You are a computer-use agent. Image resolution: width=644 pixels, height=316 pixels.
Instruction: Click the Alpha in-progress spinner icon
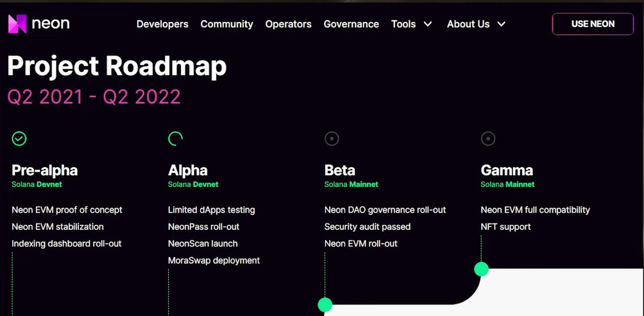176,138
